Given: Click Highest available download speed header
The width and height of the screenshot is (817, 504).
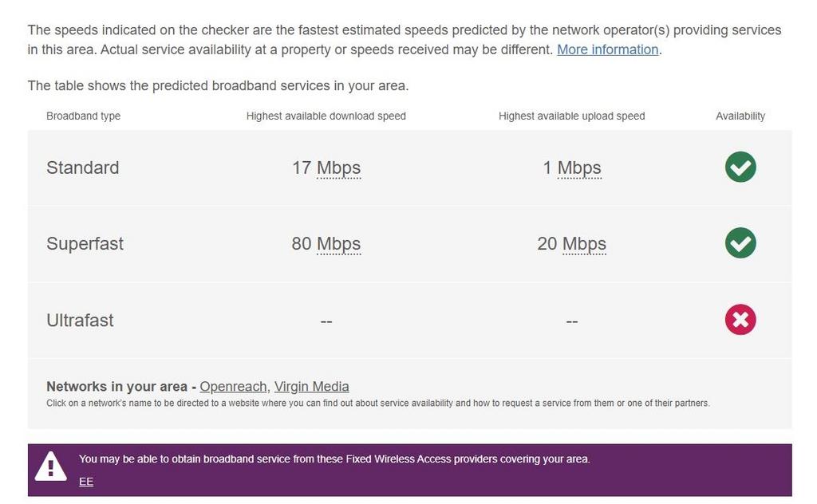Looking at the screenshot, I should click(x=326, y=116).
